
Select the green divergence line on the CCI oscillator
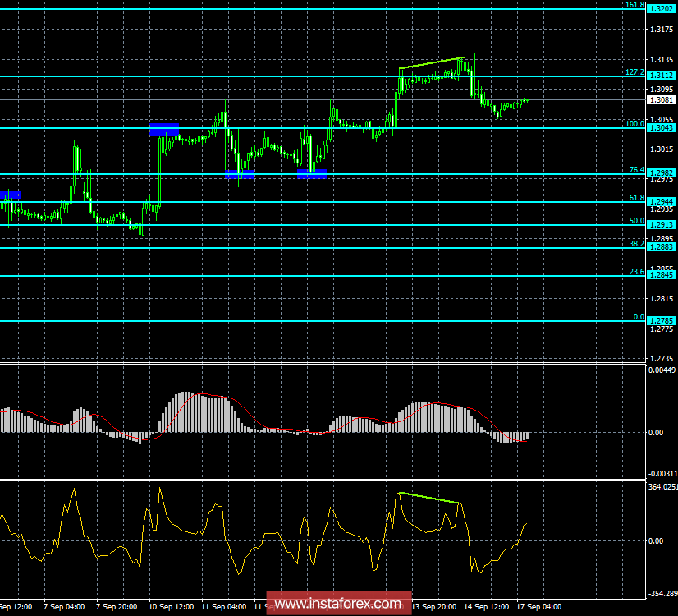(x=427, y=497)
